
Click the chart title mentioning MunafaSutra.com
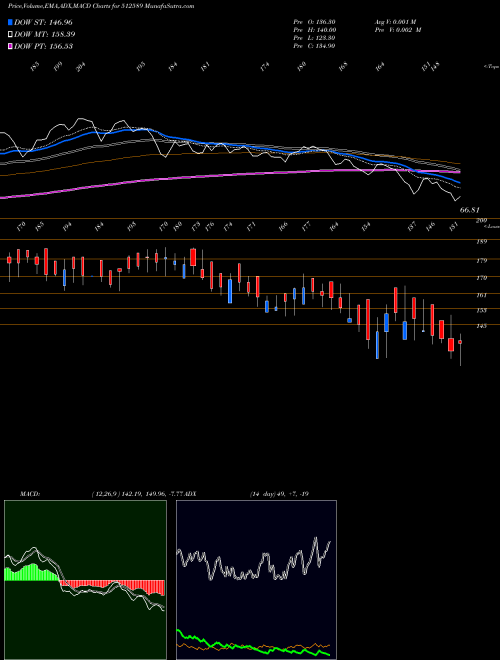101,7
